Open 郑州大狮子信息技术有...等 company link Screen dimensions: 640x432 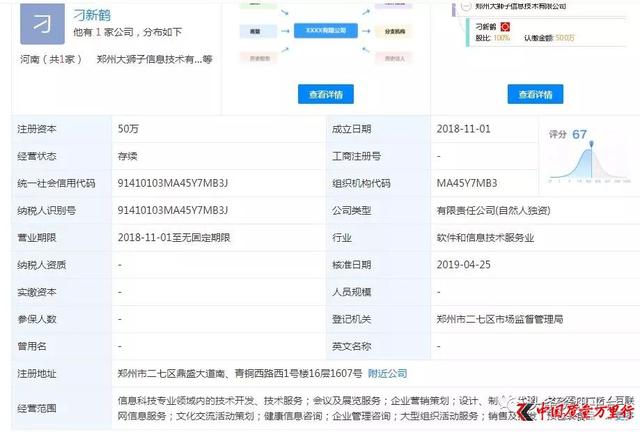(155, 59)
